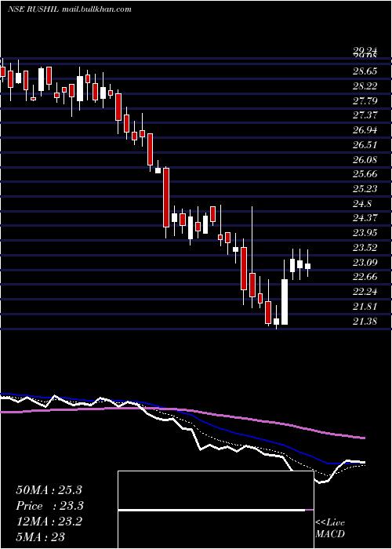Screen dimensions: 392x549
Task: Click the 23.52 price axis label
Action: point(365,248)
